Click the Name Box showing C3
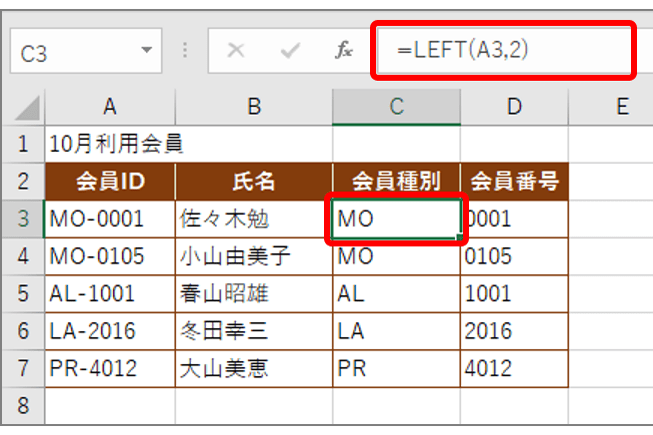Image resolution: width=653 pixels, height=435 pixels. tap(86, 51)
